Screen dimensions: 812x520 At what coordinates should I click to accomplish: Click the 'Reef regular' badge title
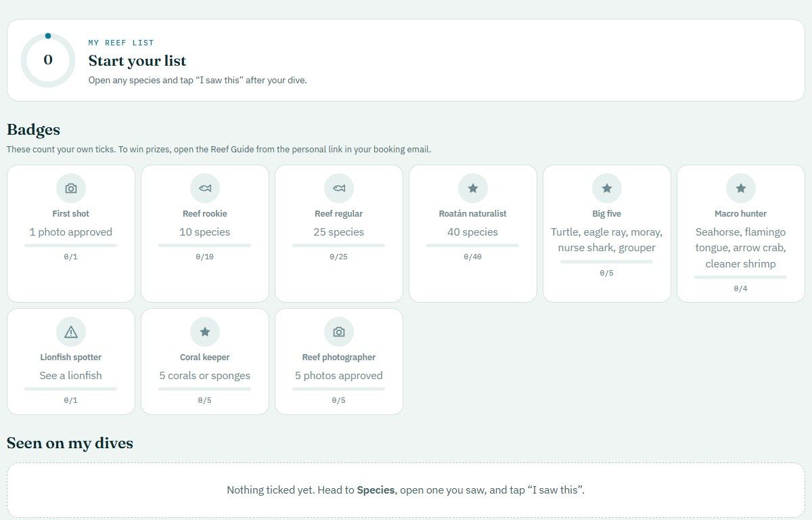(x=339, y=213)
